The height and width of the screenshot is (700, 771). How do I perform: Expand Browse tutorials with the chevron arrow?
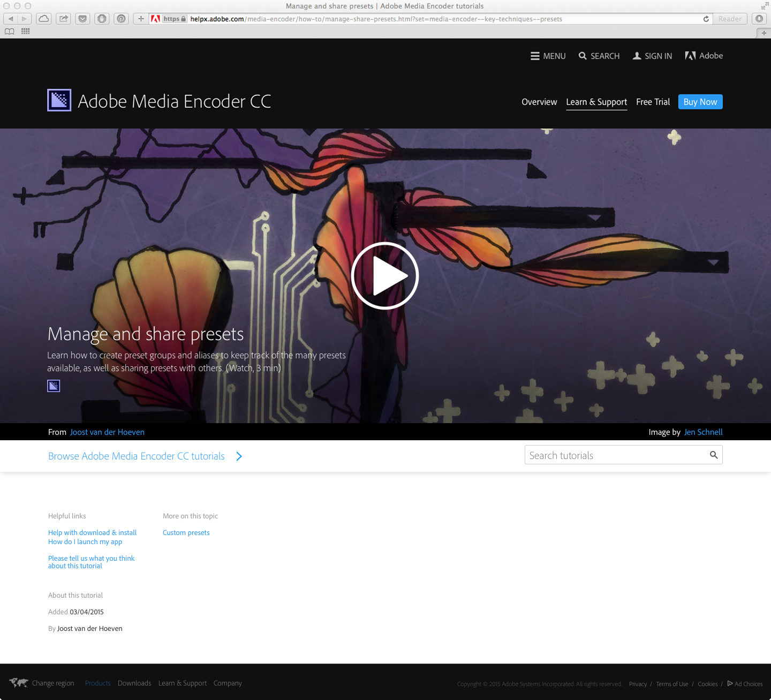tap(239, 456)
